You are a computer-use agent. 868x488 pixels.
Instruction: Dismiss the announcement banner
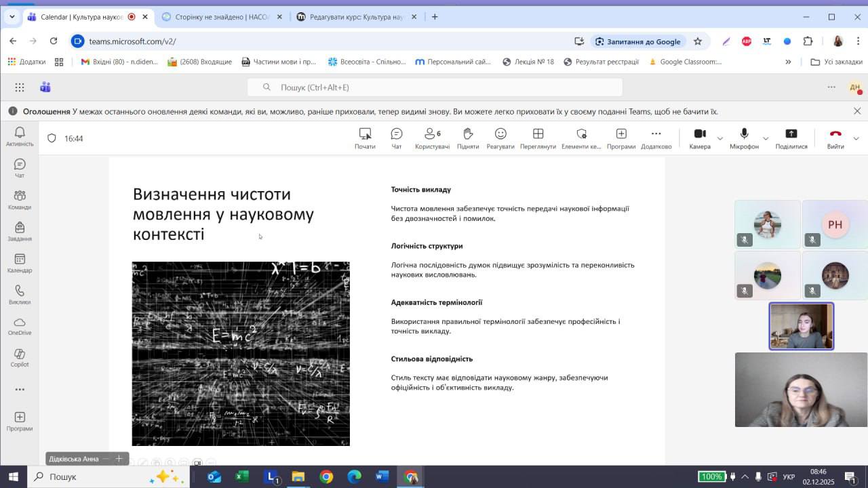point(857,111)
